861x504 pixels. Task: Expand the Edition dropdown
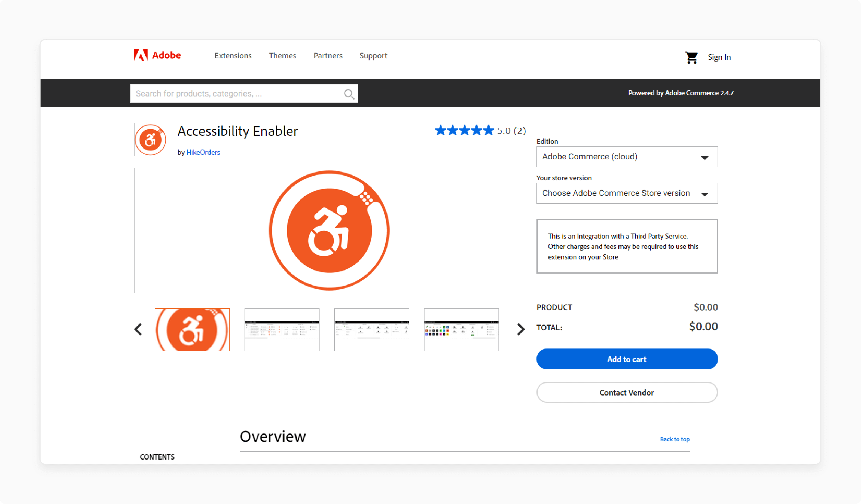click(x=627, y=157)
